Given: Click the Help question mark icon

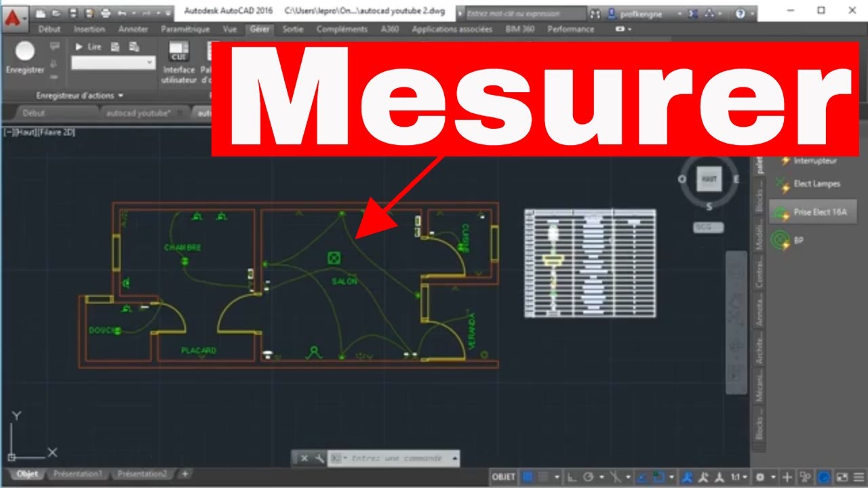Looking at the screenshot, I should [x=740, y=13].
